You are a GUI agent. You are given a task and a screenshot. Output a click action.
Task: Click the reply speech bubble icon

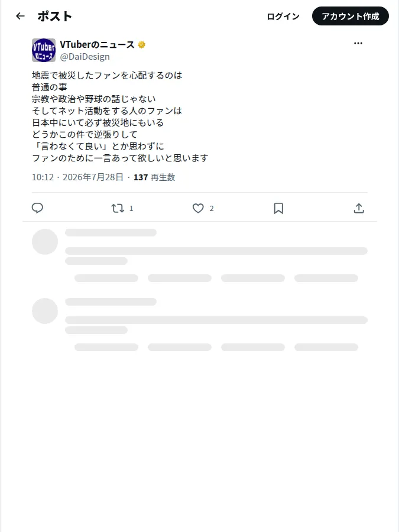click(x=37, y=208)
